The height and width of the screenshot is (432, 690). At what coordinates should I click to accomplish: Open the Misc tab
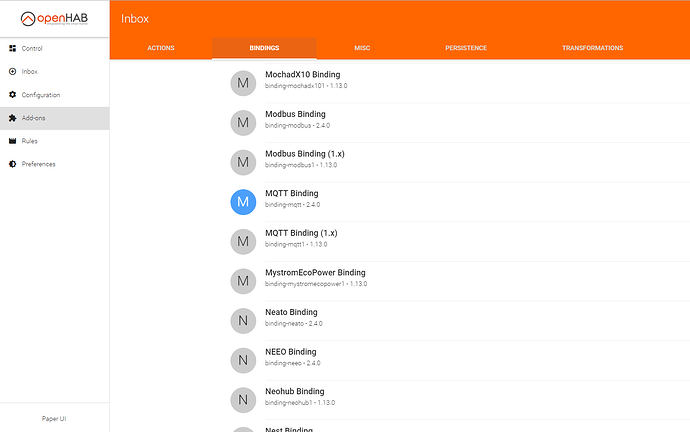click(x=362, y=48)
